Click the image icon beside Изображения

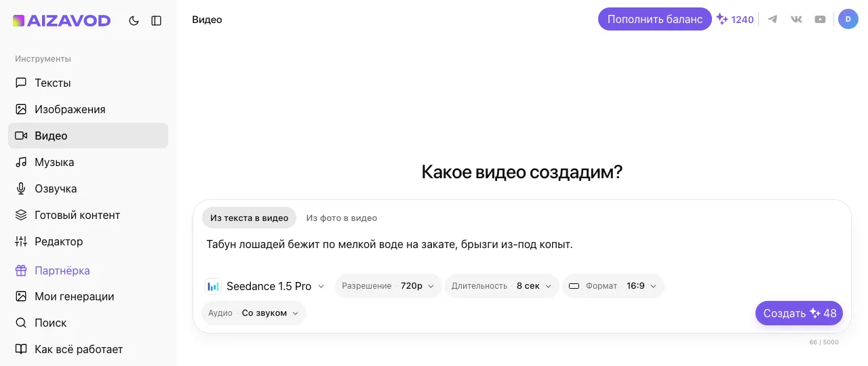tap(21, 109)
